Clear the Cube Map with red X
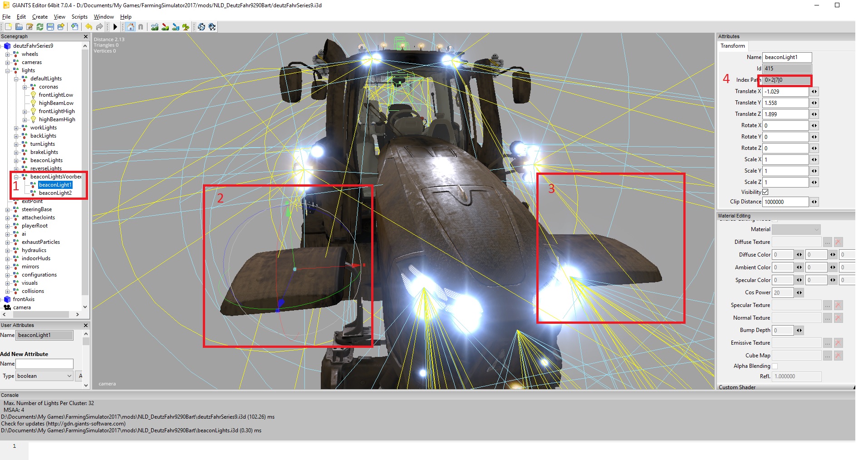Image resolution: width=868 pixels, height=460 pixels. tap(838, 356)
